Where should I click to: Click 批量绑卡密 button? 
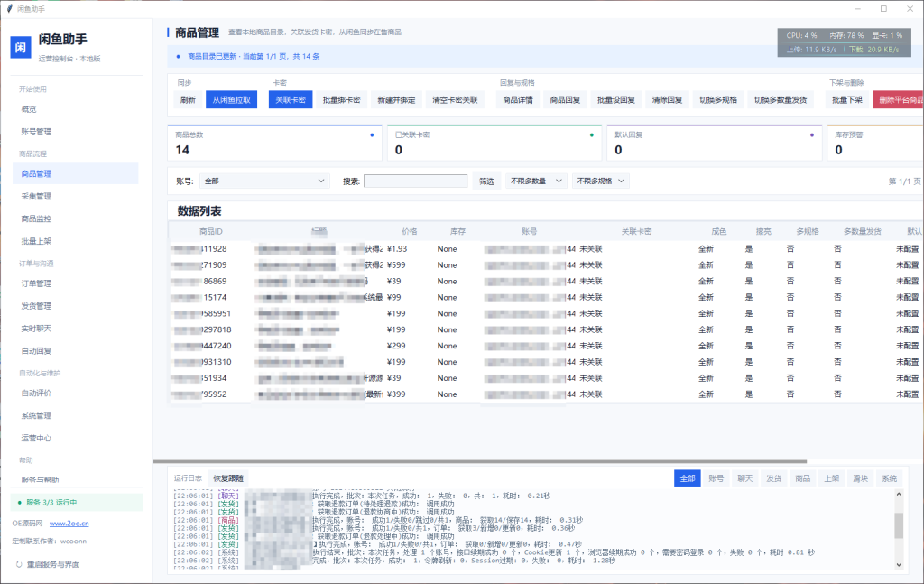click(341, 99)
